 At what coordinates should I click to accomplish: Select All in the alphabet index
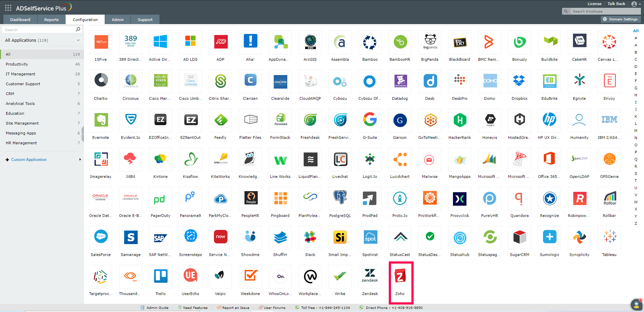[x=636, y=31]
